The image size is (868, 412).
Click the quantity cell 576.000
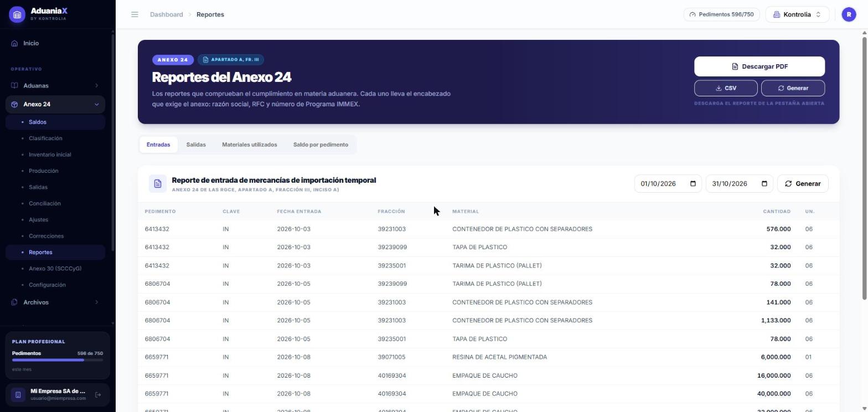click(x=778, y=229)
